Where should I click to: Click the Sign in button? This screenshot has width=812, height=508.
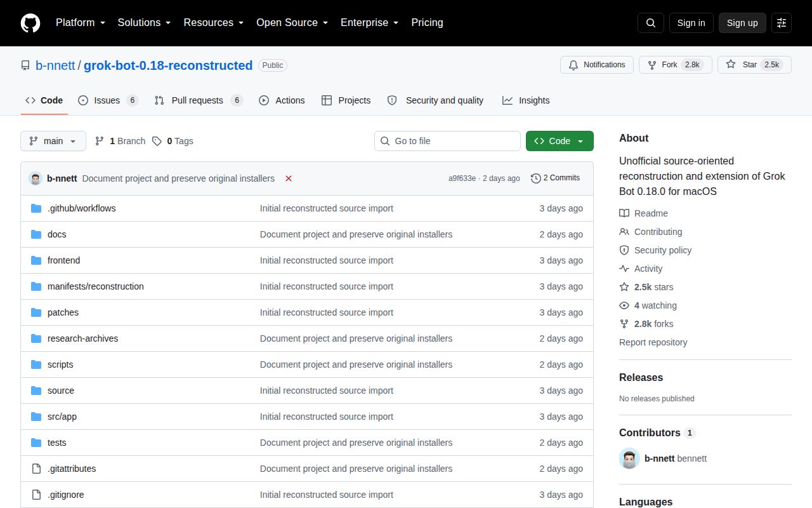pos(691,23)
